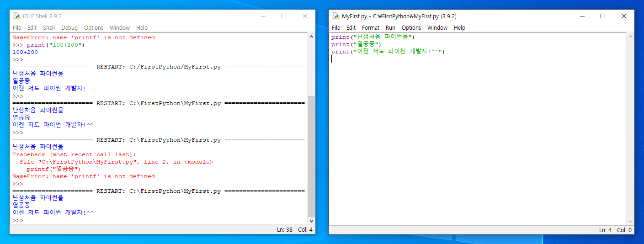Click the last >>> prompt line in shell
The width and height of the screenshot is (644, 244).
tap(18, 220)
